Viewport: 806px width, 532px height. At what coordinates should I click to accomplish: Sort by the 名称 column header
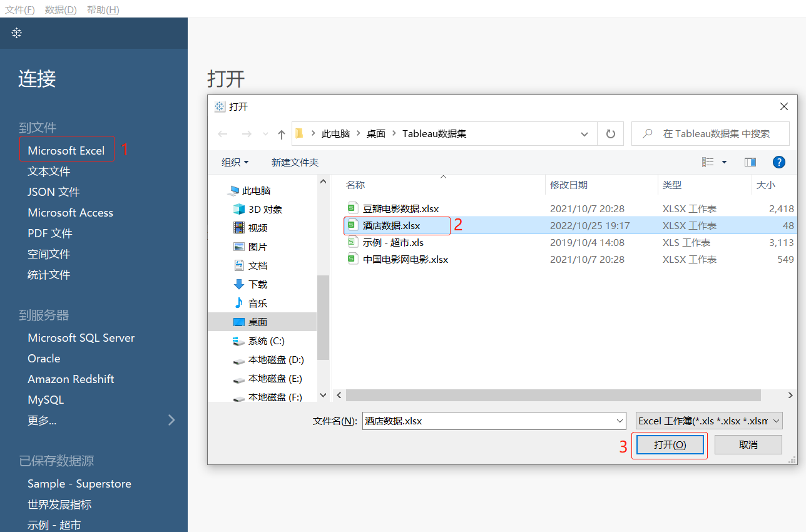click(355, 185)
